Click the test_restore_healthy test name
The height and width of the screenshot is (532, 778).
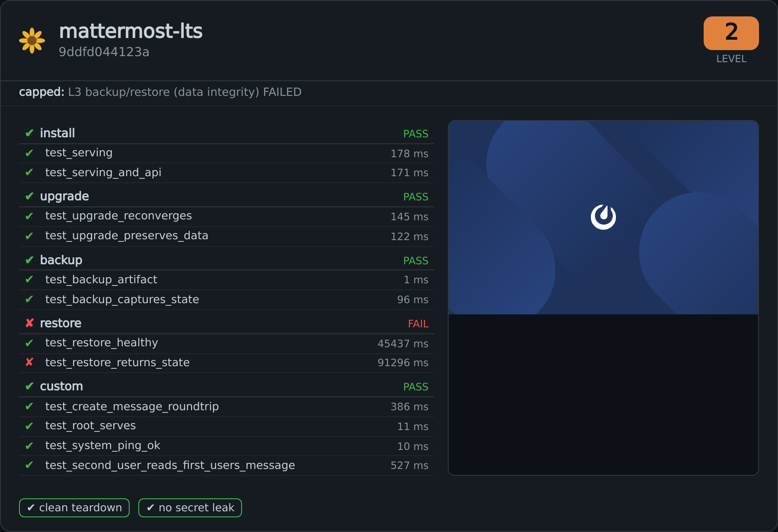102,343
